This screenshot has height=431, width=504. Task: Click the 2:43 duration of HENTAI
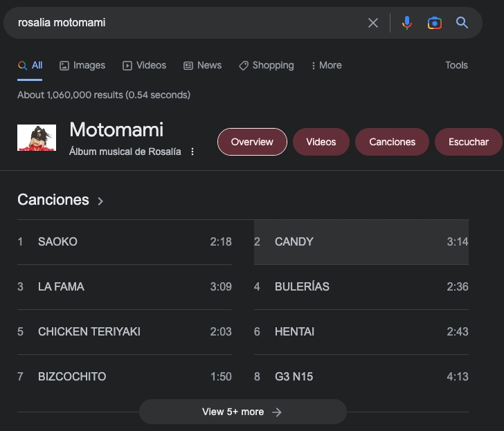458,332
